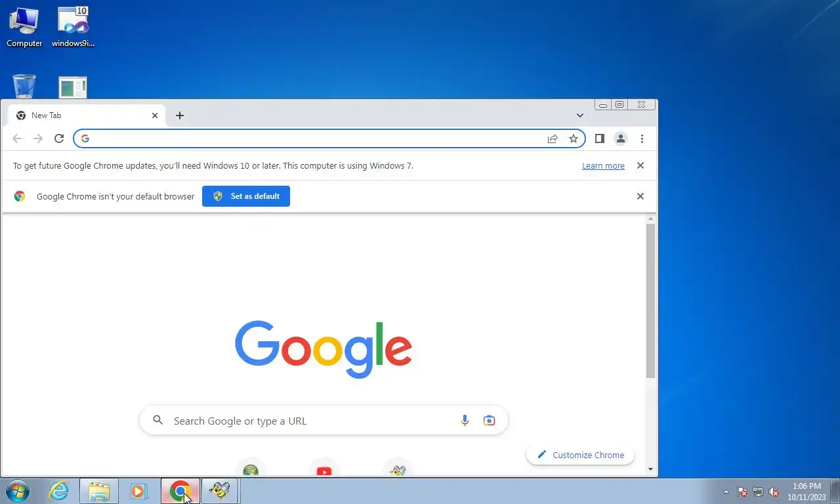Open the first shortcut tile on the page
This screenshot has width=840, height=504.
tap(251, 468)
